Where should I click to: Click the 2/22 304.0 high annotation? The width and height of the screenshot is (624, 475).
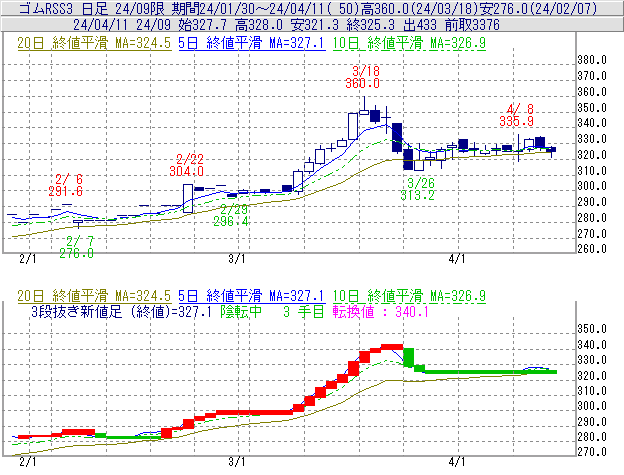pyautogui.click(x=187, y=165)
